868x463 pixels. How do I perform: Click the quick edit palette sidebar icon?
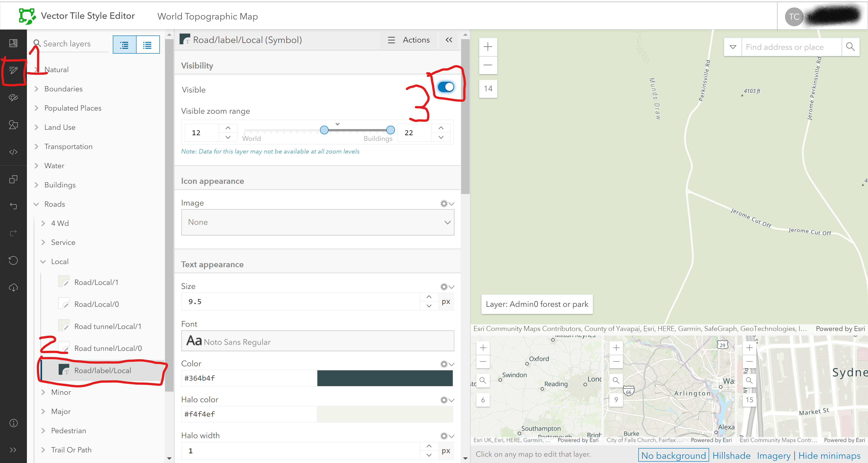[14, 98]
